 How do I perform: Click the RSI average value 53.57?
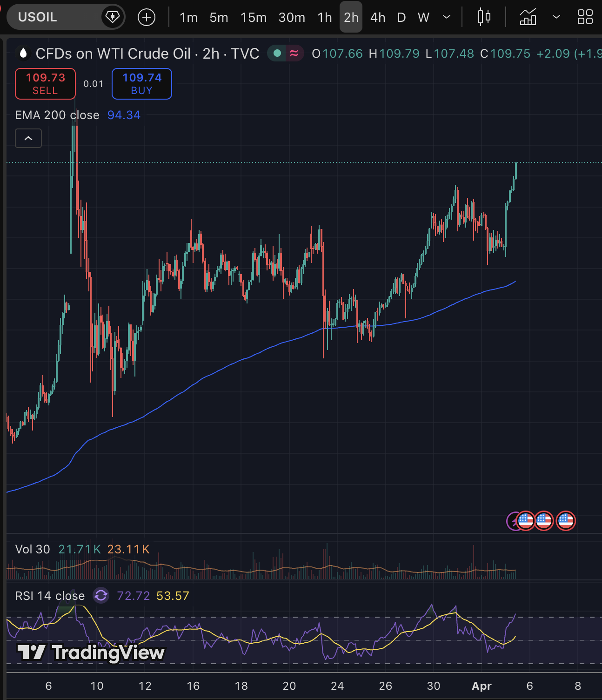(173, 596)
